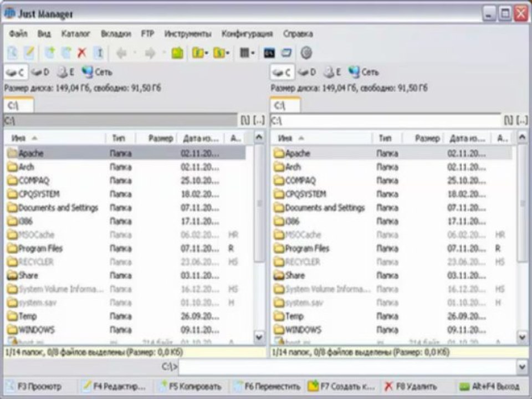Image resolution: width=532 pixels, height=399 pixels.
Task: Click the F4 Редактир... button
Action: tap(115, 386)
